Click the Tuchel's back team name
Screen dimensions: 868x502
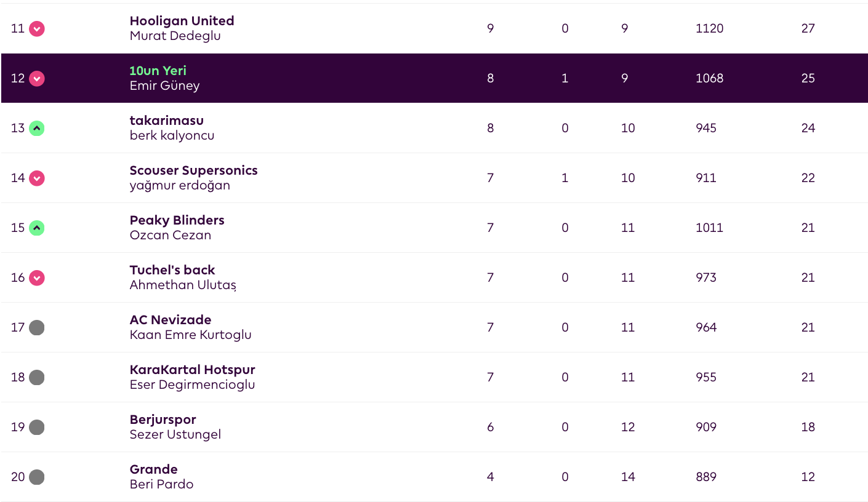(x=172, y=270)
